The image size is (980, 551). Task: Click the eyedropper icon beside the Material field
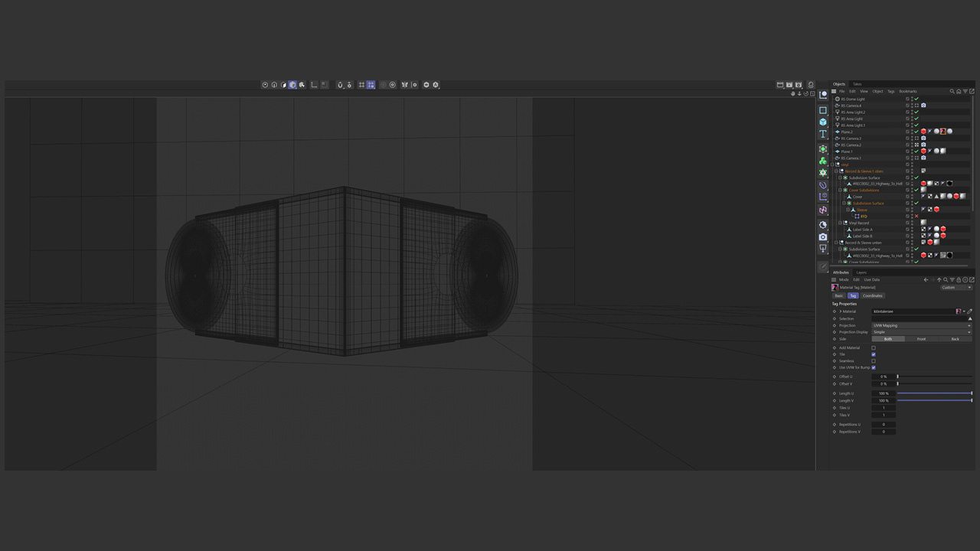point(969,311)
